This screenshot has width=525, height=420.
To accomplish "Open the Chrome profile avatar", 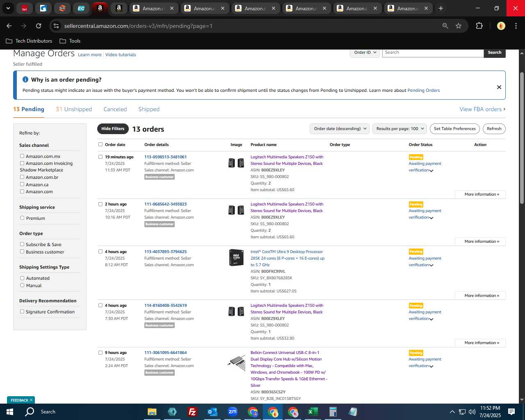I will pyautogui.click(x=501, y=26).
